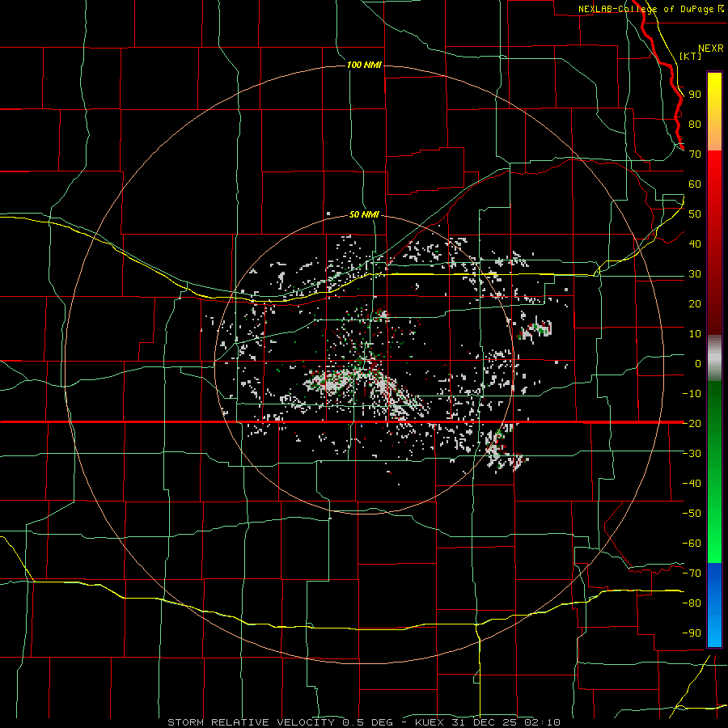Screen dimensions: 728x728
Task: Click the -70 value on the velocity scale
Action: click(692, 574)
